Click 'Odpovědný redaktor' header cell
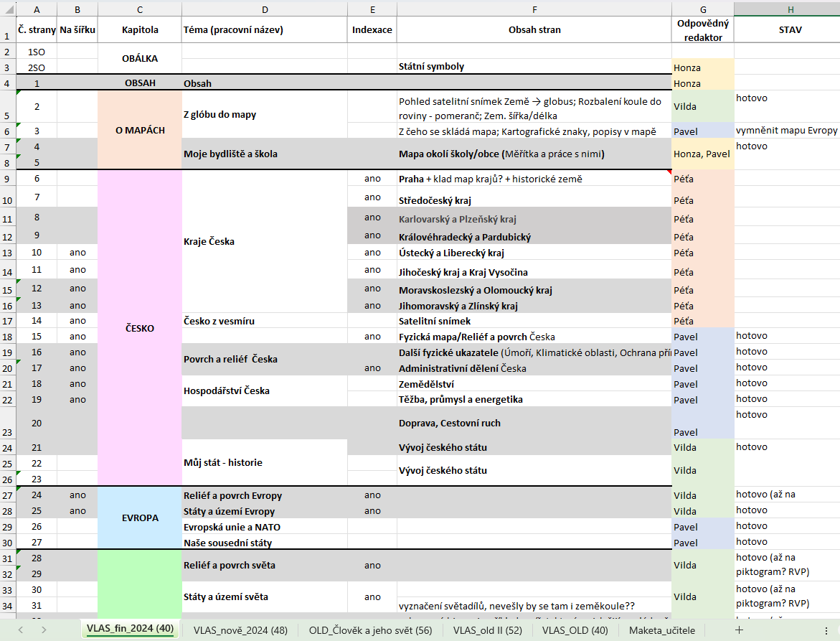This screenshot has height=641, width=840. 703,29
